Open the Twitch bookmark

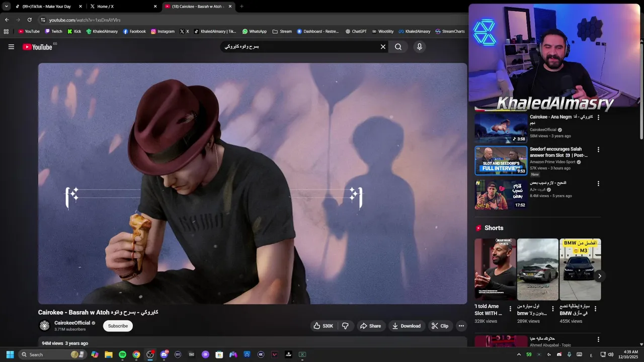pos(53,31)
